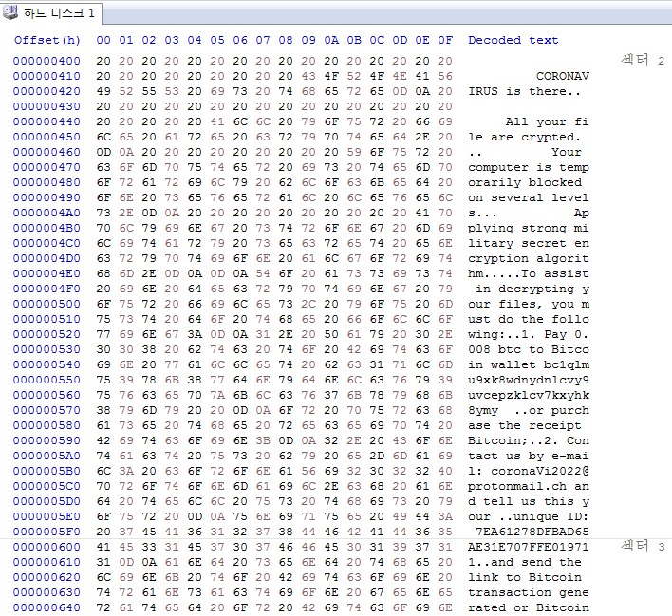Click decoded text 'l: coronaVi2022@'
Image resolution: width=672 pixels, height=616 pixels.
[x=529, y=471]
